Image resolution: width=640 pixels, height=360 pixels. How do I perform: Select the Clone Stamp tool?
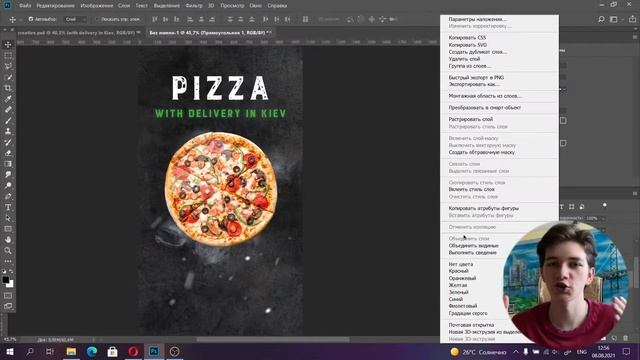(x=8, y=131)
